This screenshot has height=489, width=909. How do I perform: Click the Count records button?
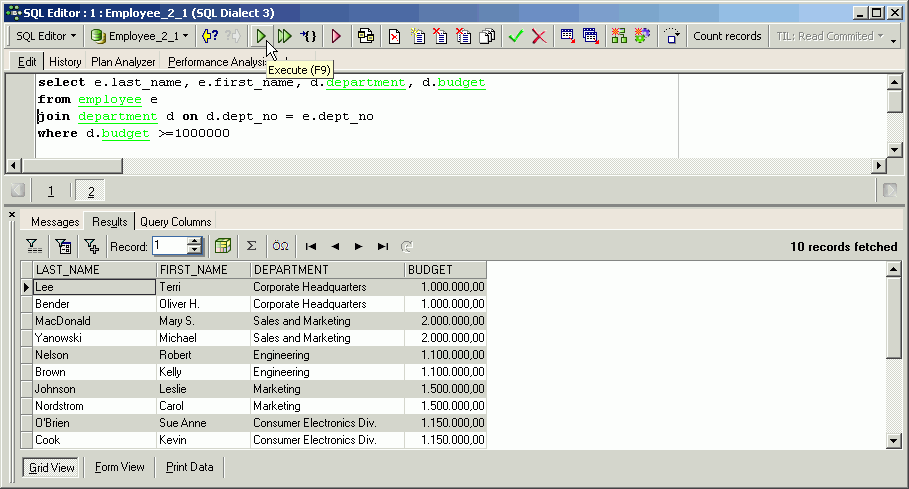tap(727, 36)
